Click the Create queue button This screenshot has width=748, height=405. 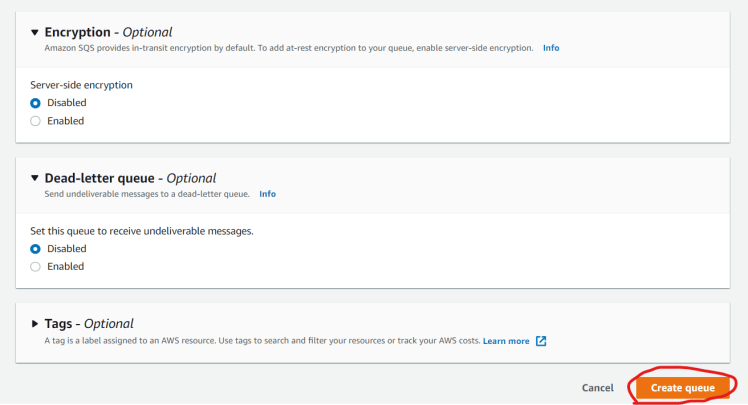(683, 388)
